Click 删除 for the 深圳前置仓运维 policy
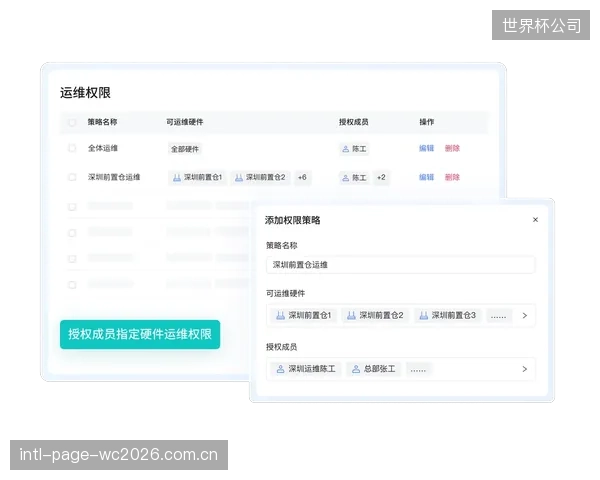Image resolution: width=600 pixels, height=480 pixels. 452,177
